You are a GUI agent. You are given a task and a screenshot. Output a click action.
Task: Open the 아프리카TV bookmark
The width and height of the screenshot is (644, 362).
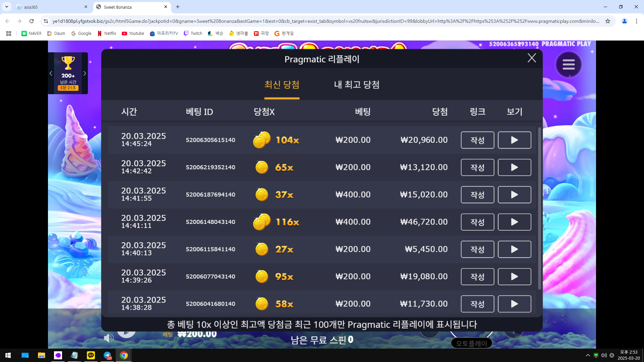coord(164,34)
